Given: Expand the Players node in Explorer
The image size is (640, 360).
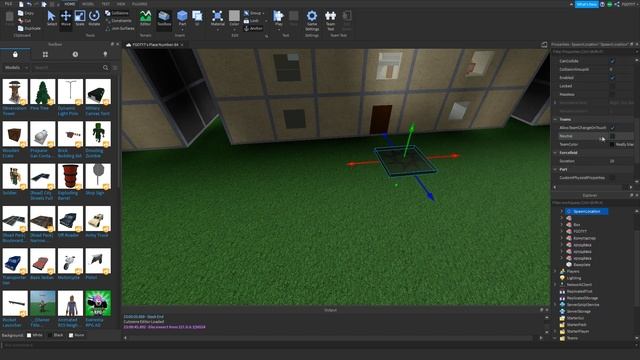Looking at the screenshot, I should (x=555, y=271).
